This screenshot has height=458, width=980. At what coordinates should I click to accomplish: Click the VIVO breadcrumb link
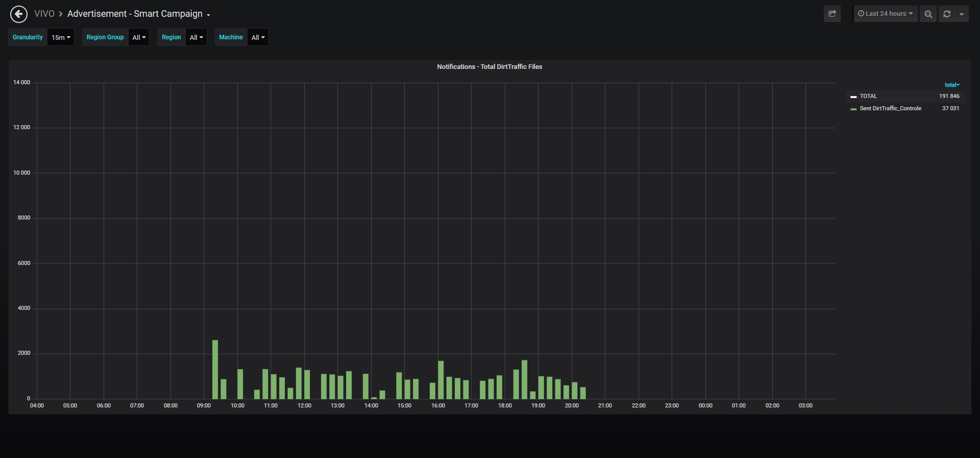click(x=44, y=14)
